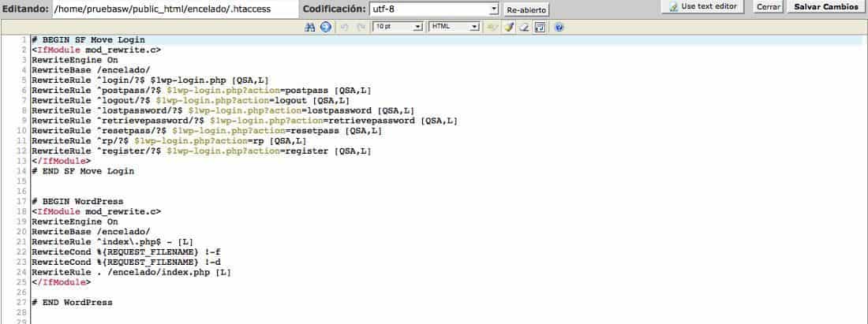The height and width of the screenshot is (324, 868).
Task: Click the '^index\.php$ - [L]' rule
Action: (112, 241)
